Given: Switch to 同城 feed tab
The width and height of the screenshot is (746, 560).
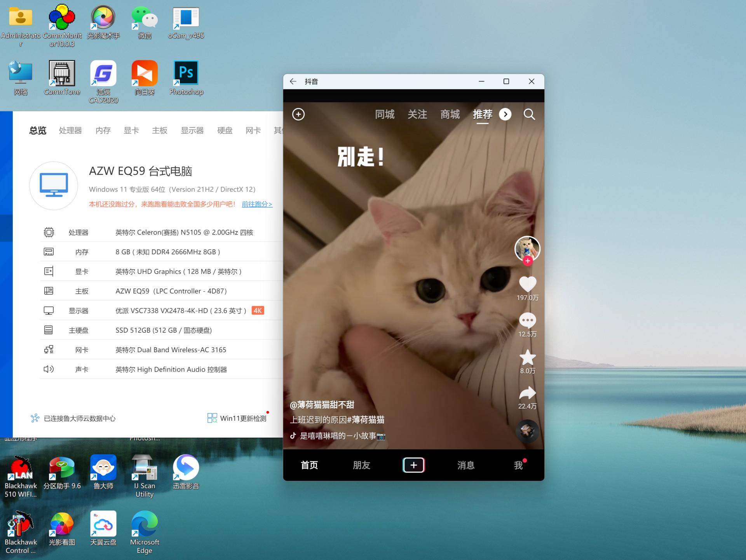Looking at the screenshot, I should pyautogui.click(x=385, y=114).
